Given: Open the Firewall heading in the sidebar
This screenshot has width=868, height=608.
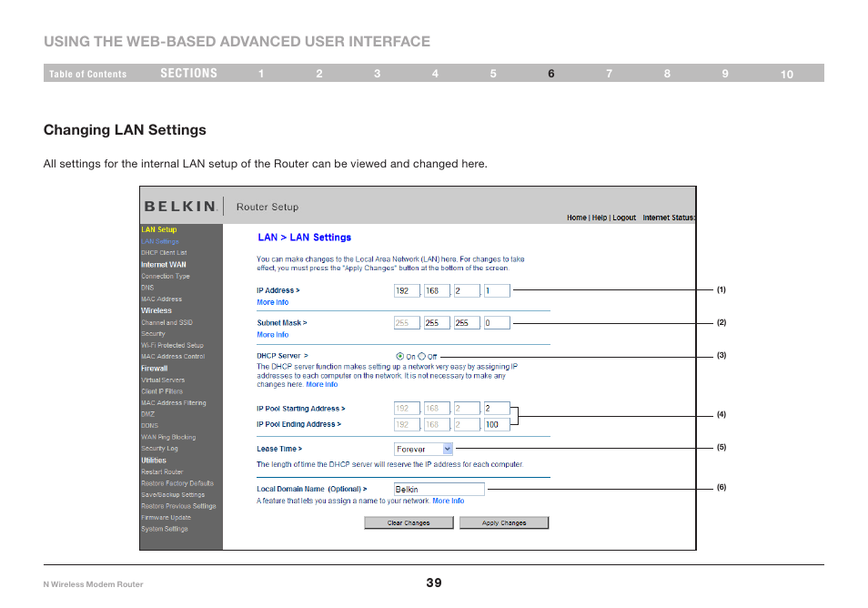Looking at the screenshot, I should (154, 369).
